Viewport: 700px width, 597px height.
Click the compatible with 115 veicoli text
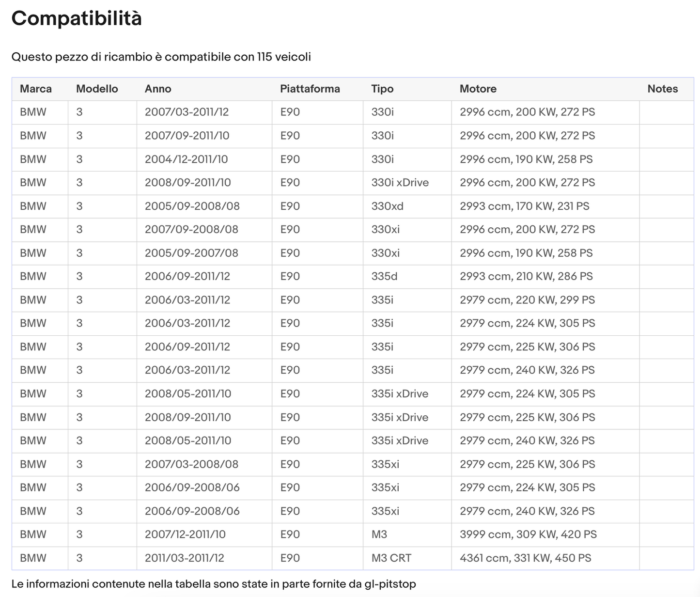click(x=161, y=57)
